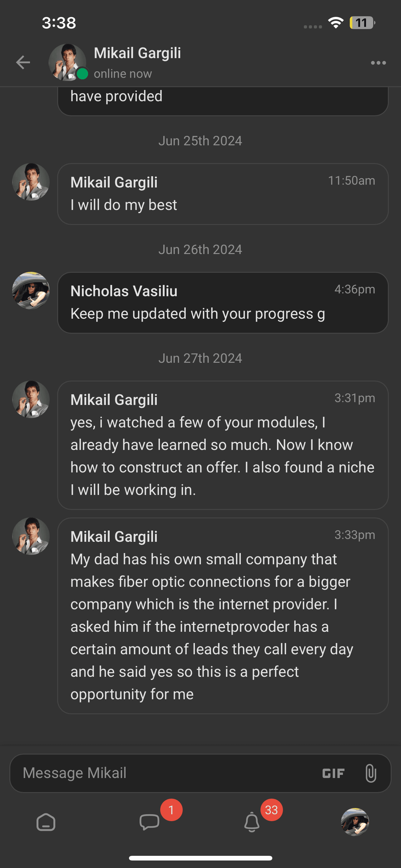Tap Nicholas Vasiliu's message avatar
Image resolution: width=401 pixels, height=868 pixels.
click(x=31, y=291)
